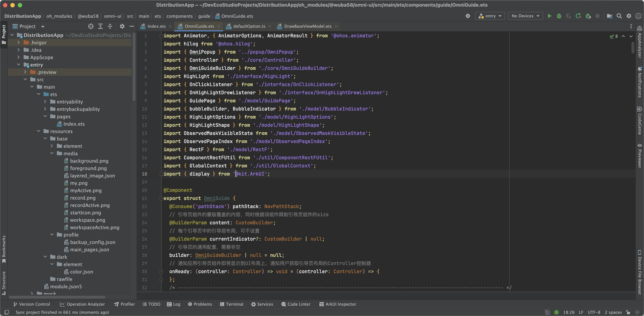644x316 pixels.
Task: Run the app with green play button
Action: coord(549,16)
